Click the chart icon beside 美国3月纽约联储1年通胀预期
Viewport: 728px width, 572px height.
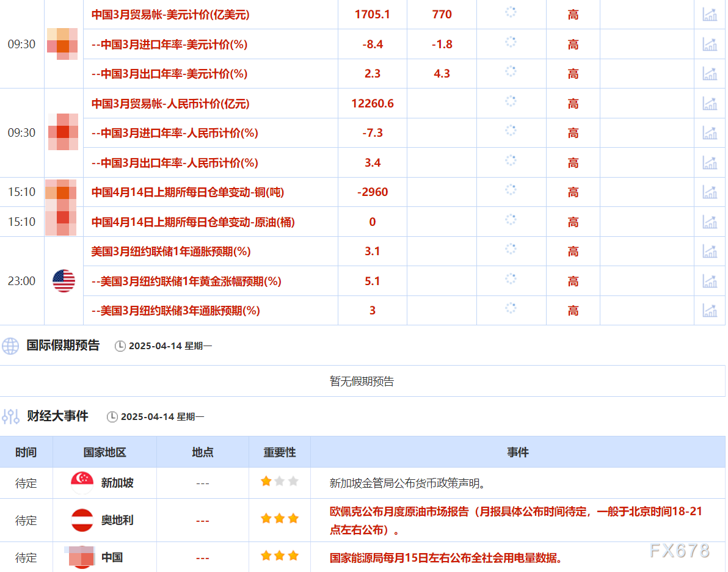(709, 251)
